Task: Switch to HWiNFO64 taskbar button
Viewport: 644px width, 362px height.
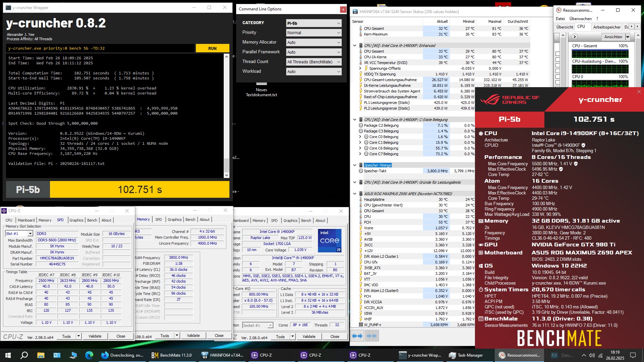Action: pos(222,355)
